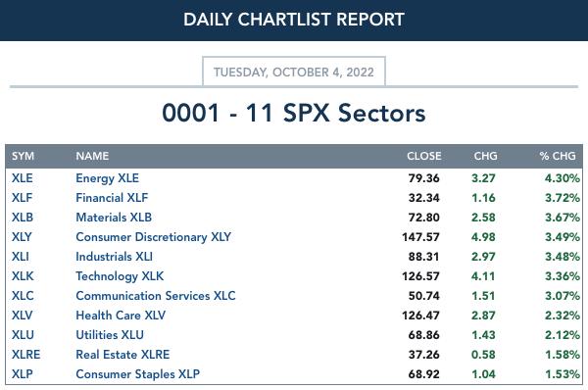Screen dimensions: 588x390
Task: Open Communication Services XLC link
Action: click(156, 296)
